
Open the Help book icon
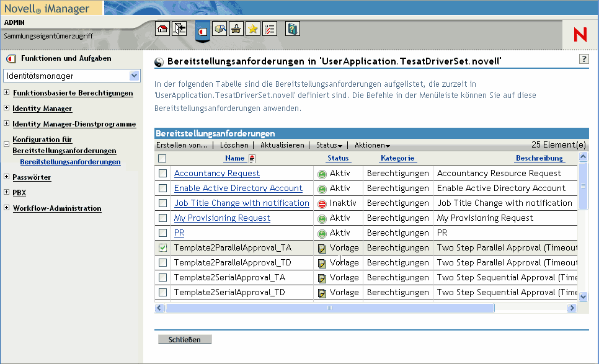(x=293, y=29)
